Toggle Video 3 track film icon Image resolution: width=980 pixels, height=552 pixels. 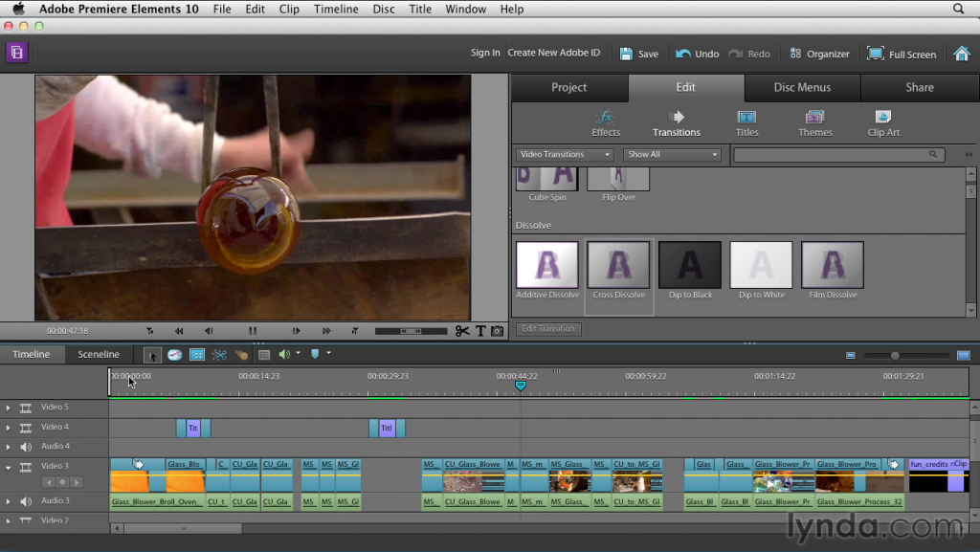click(x=26, y=467)
